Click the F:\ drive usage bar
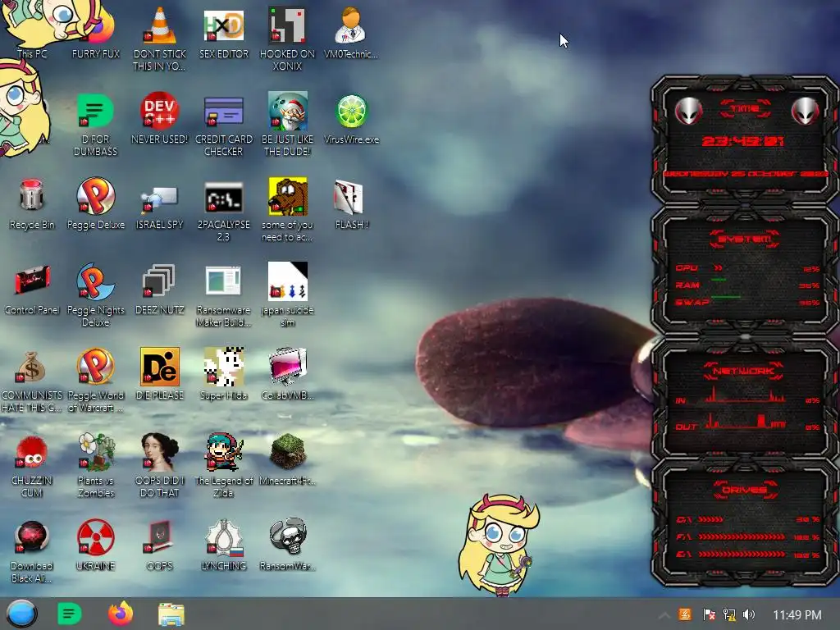 (x=742, y=536)
